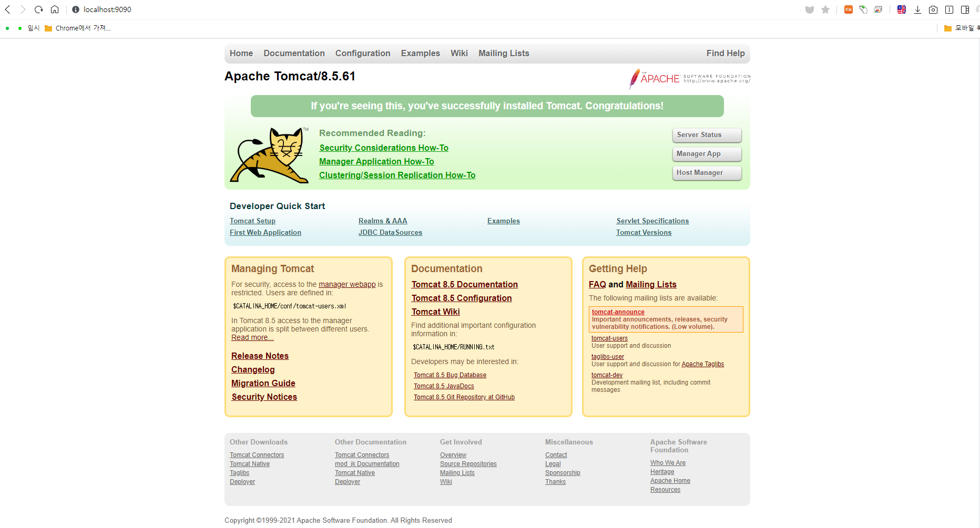Click the Tomcat cat mascot image
Viewport: 980px width, 528px height.
pyautogui.click(x=269, y=155)
